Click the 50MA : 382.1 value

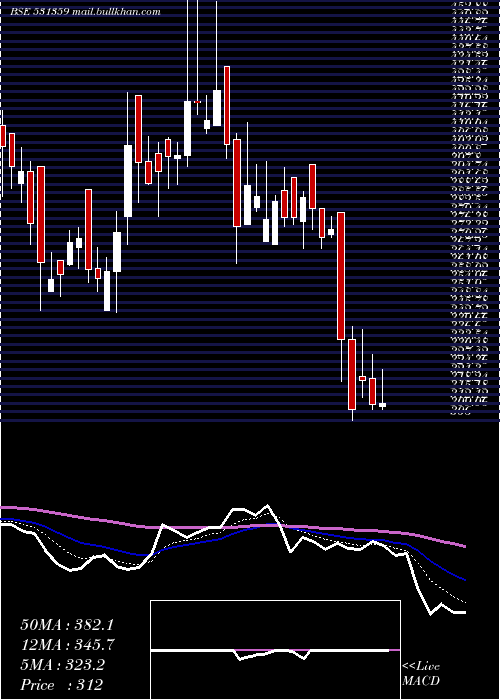coord(66,625)
